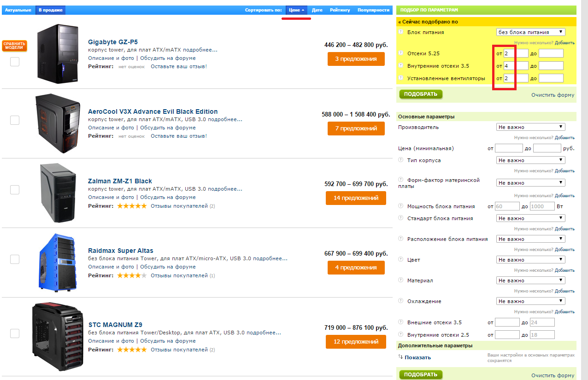Open the Zalman ZM-Z1 Black product image
588x380 pixels.
pyautogui.click(x=57, y=193)
